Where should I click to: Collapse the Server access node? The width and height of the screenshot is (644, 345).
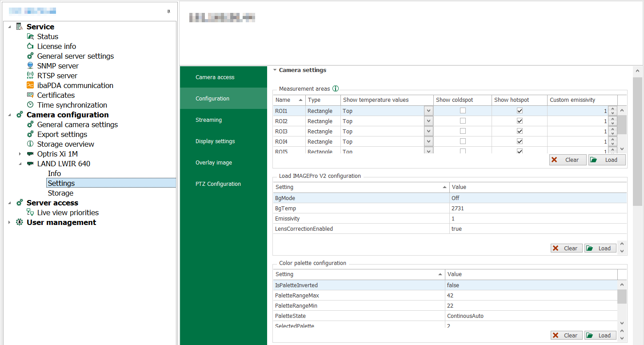coord(9,203)
